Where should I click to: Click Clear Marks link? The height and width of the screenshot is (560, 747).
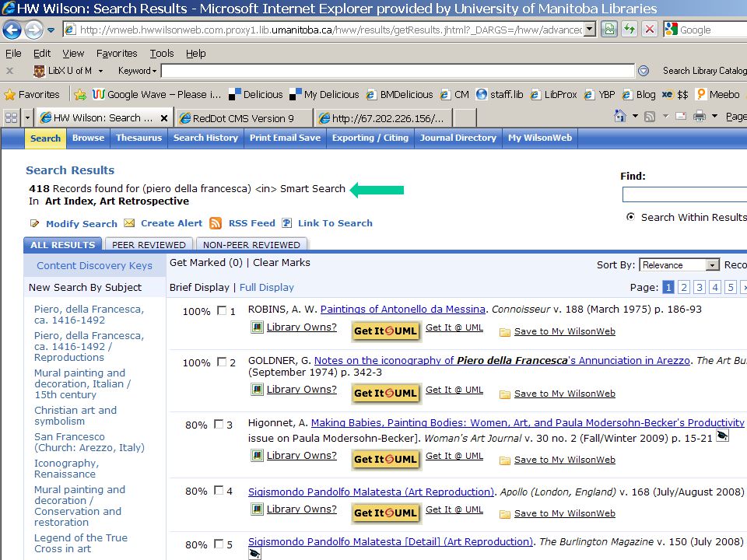[282, 262]
